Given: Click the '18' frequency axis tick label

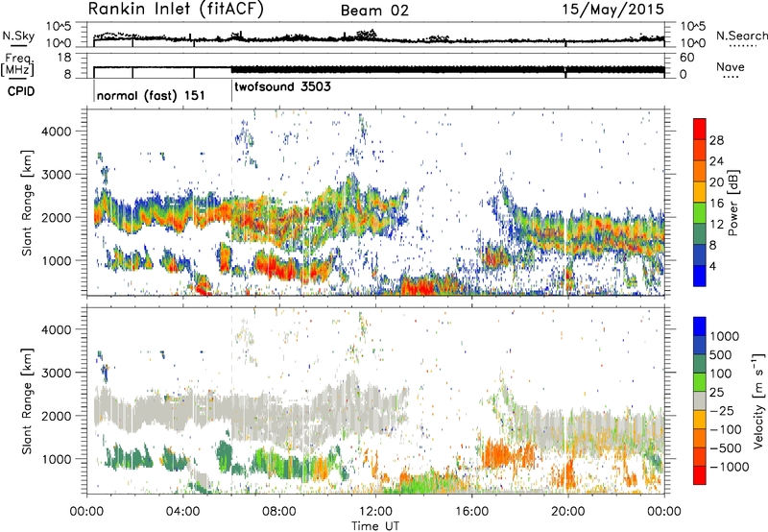Looking at the screenshot, I should click(x=63, y=58).
